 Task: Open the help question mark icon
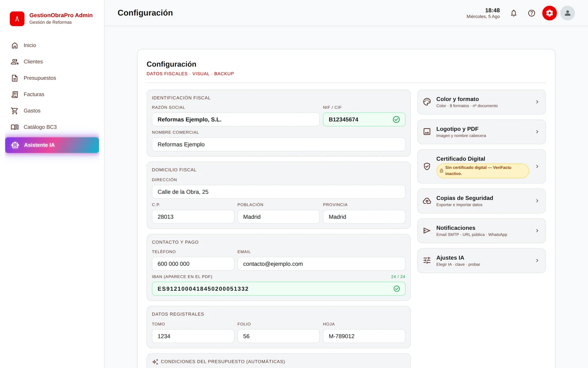pos(532,13)
